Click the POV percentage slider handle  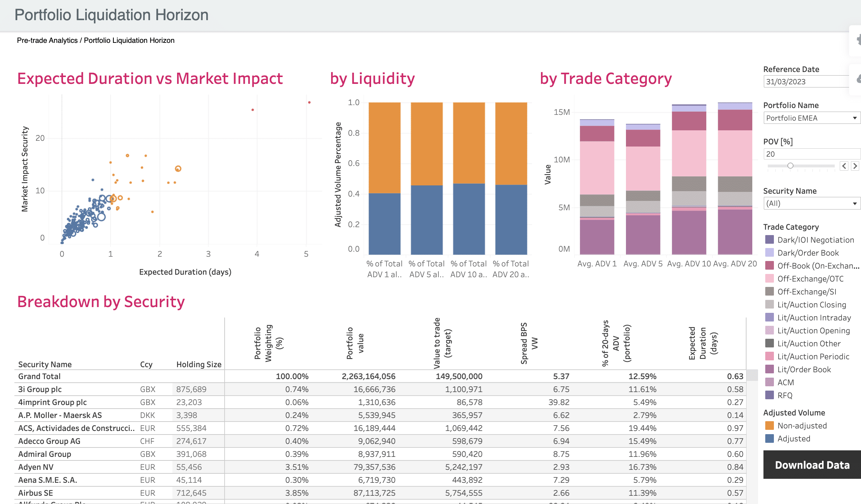coord(790,166)
